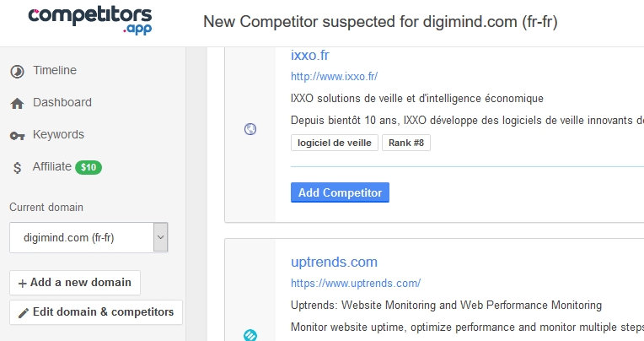The height and width of the screenshot is (341, 644).
Task: Click the Keywords key icon
Action: coord(17,136)
